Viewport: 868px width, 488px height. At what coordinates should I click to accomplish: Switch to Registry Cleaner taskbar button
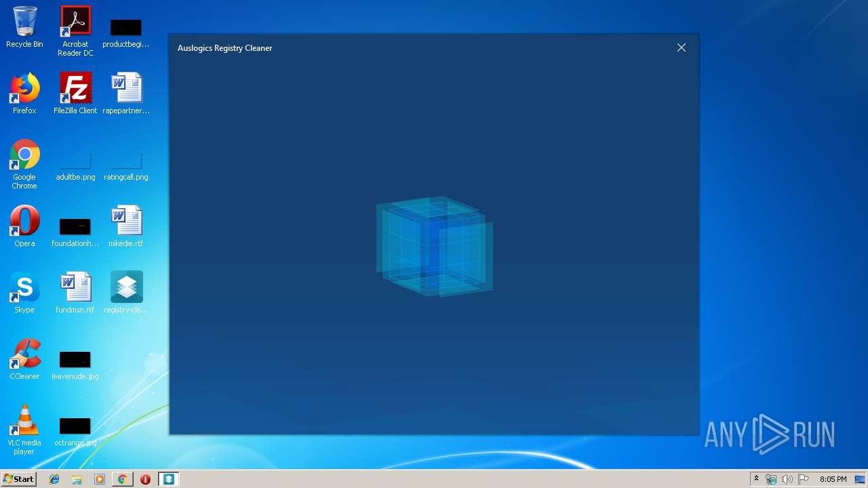[168, 479]
